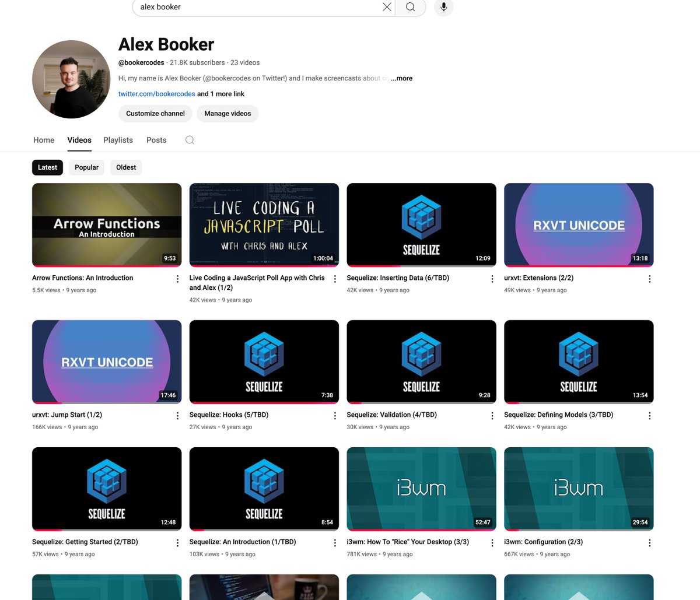Viewport: 700px width, 600px height.
Task: Open options menu for Sequelize: Hooks (5/TBD)
Action: 335,416
